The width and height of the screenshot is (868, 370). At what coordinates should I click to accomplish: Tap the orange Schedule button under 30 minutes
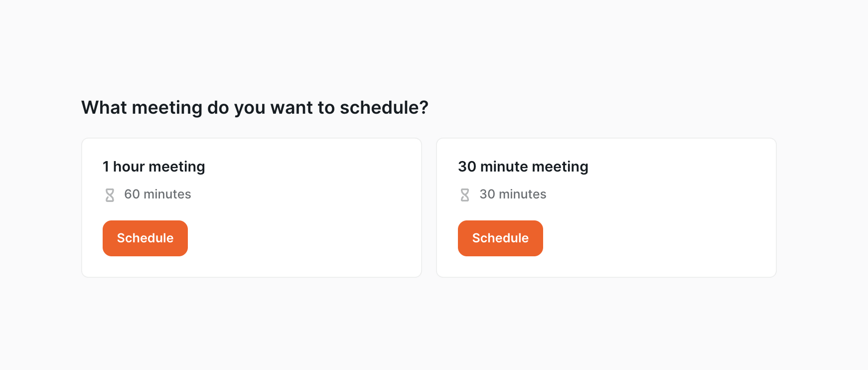point(500,238)
